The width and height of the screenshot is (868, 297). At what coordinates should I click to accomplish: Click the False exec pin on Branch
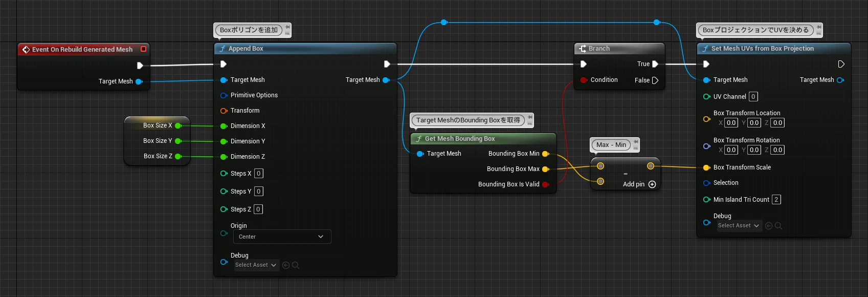(x=655, y=80)
